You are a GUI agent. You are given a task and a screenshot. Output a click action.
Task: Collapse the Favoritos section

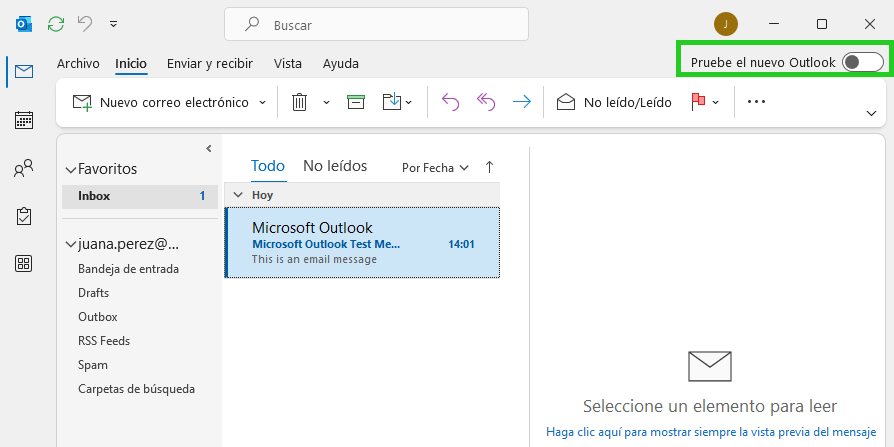[71, 169]
